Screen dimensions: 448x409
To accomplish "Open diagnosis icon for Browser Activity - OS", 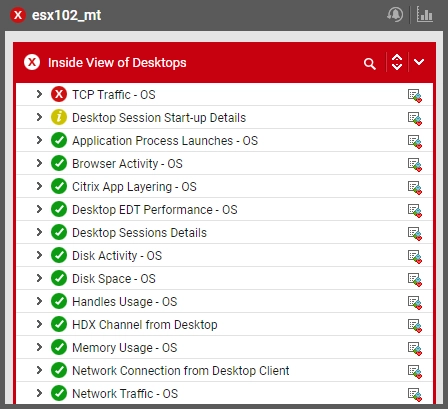I will point(415,164).
